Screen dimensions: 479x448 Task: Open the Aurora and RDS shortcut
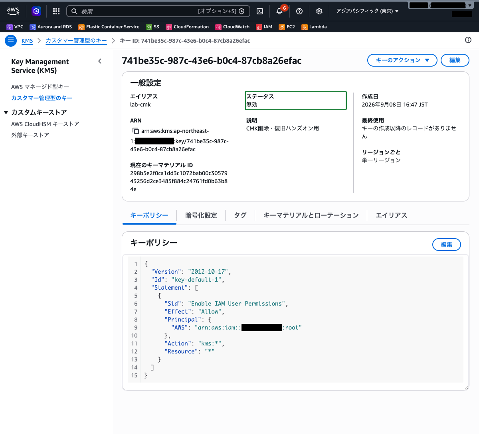pos(51,27)
